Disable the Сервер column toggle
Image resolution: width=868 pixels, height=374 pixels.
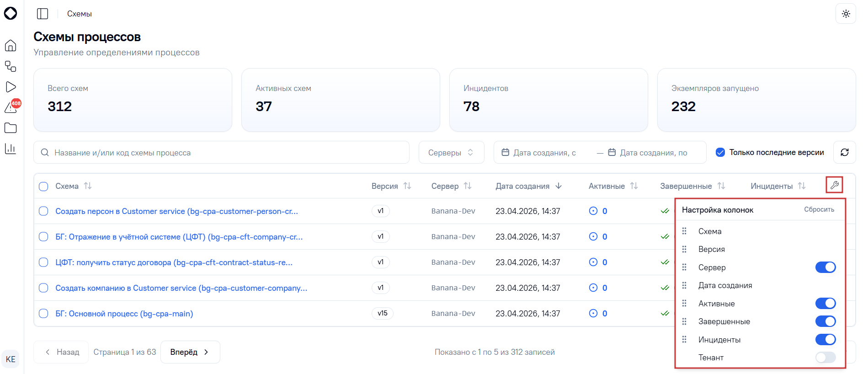click(x=825, y=267)
